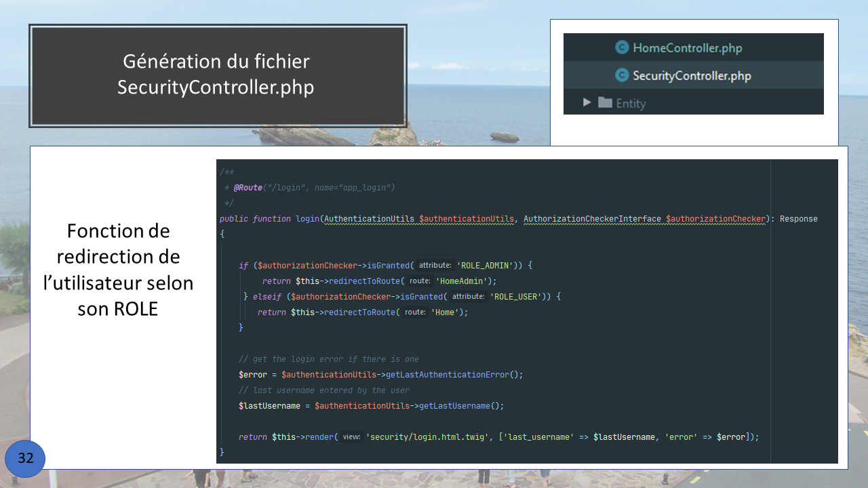Click the AuthorizationCheckerInterface type hint
This screenshot has height=488, width=868.
click(x=592, y=219)
